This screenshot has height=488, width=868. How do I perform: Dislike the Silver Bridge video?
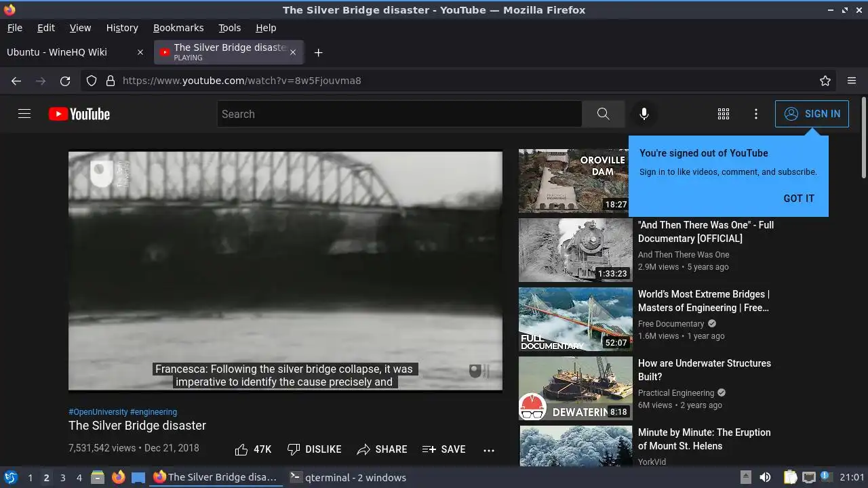pyautogui.click(x=314, y=449)
